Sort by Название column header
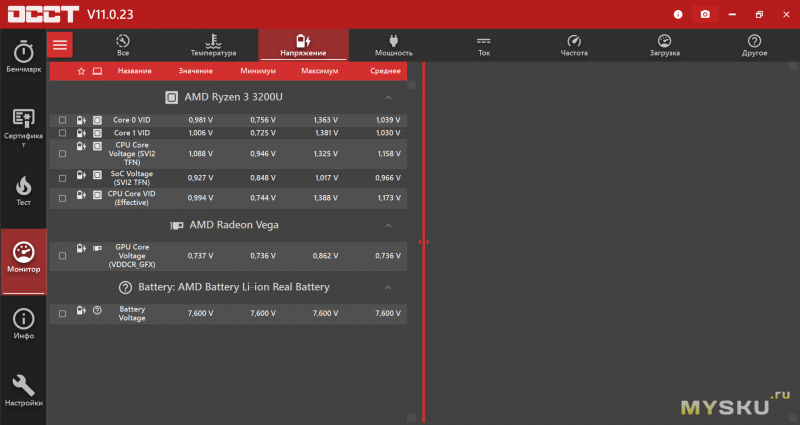Image resolution: width=800 pixels, height=425 pixels. pos(135,71)
